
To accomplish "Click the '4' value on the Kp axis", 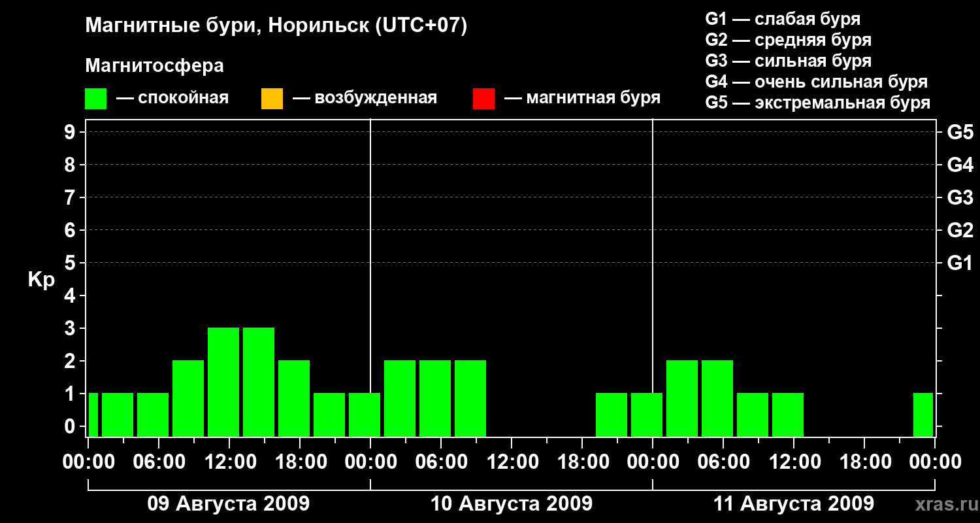I will 71,295.
